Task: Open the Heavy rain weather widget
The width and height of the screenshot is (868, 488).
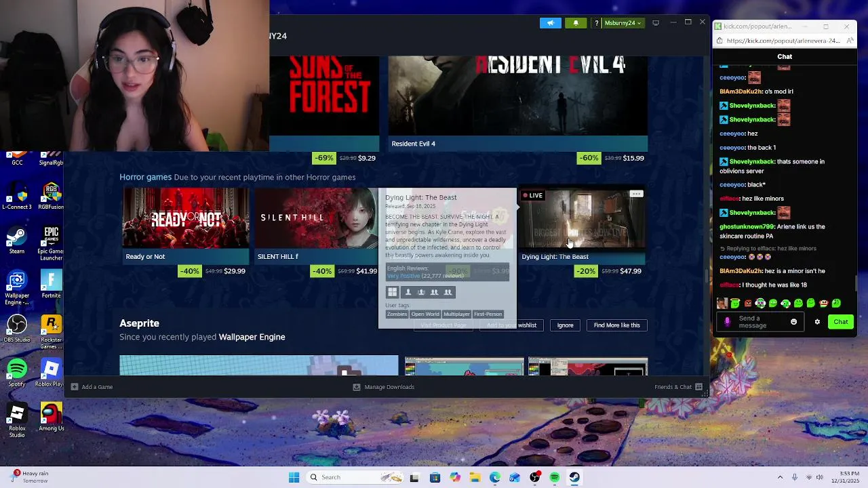Action: pyautogui.click(x=31, y=477)
